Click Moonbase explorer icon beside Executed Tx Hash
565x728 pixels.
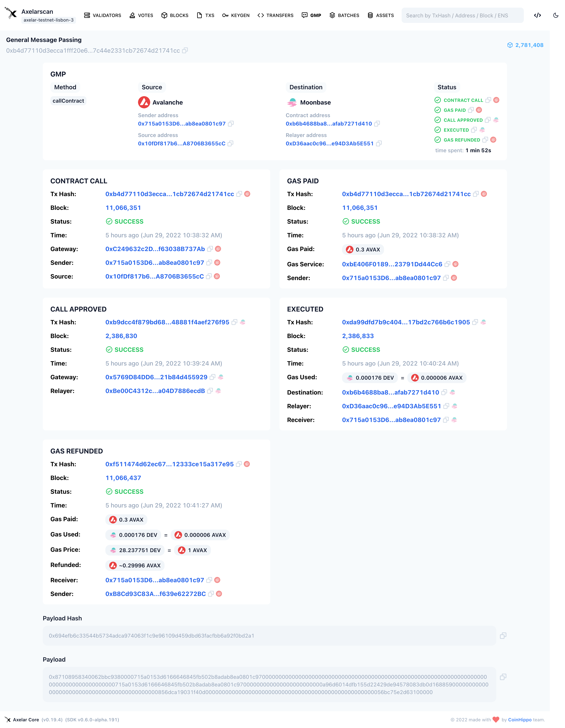tap(483, 322)
